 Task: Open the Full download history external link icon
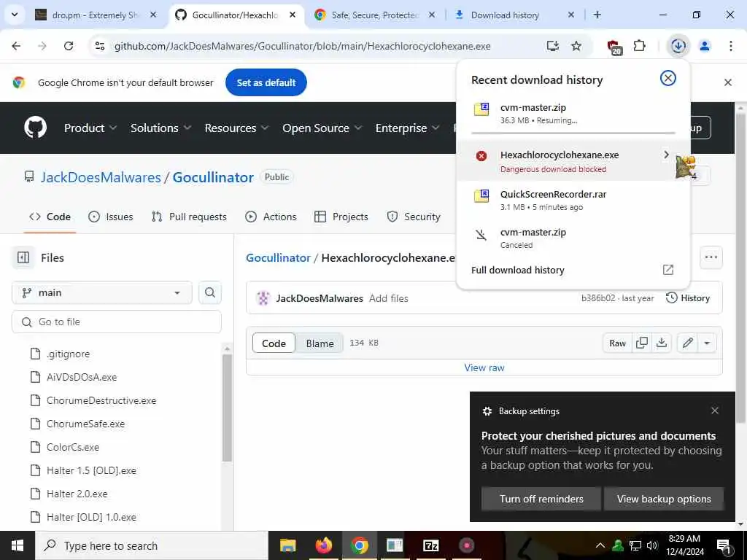pyautogui.click(x=668, y=270)
